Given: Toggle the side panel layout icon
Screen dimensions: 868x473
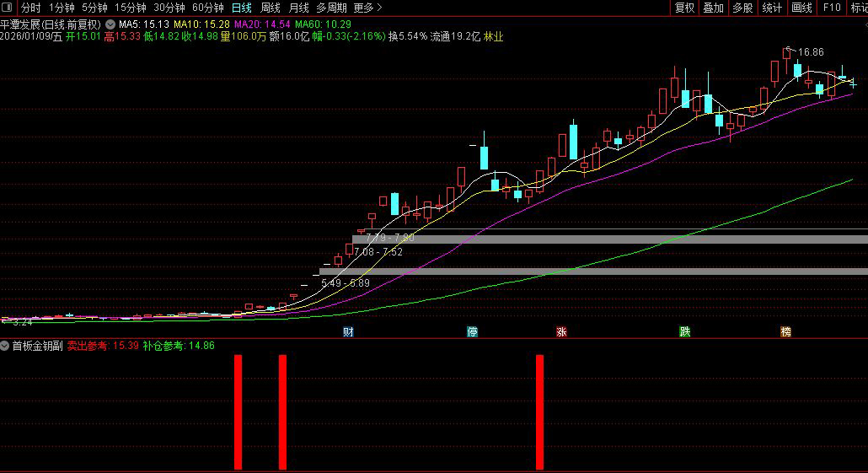Looking at the screenshot, I should pyautogui.click(x=8, y=8).
